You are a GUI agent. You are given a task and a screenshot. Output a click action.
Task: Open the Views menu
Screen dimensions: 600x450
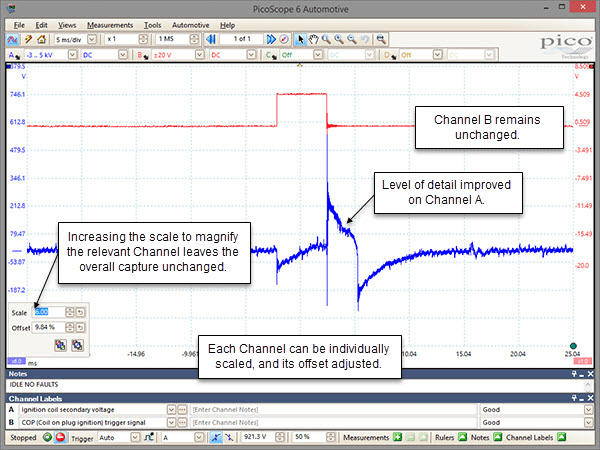[x=67, y=25]
